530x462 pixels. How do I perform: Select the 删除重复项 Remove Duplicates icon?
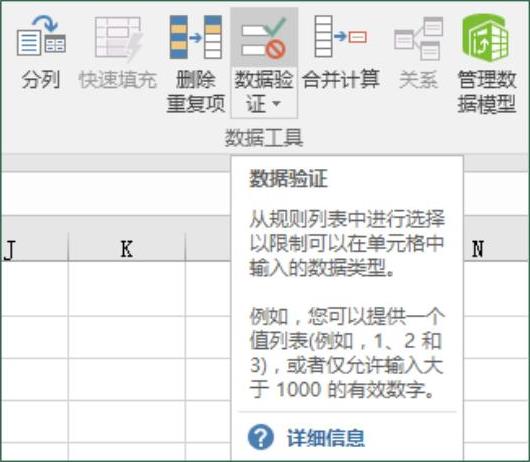click(196, 37)
